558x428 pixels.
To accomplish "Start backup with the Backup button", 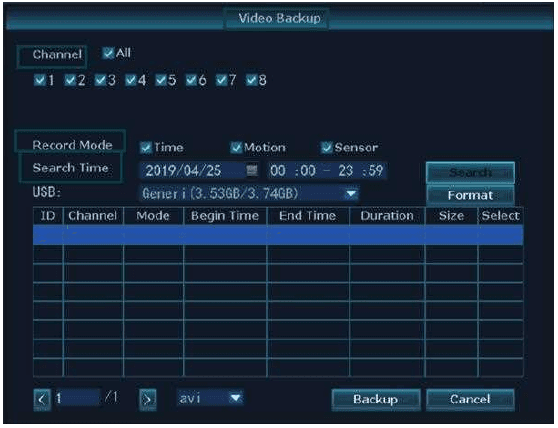I will 376,400.
